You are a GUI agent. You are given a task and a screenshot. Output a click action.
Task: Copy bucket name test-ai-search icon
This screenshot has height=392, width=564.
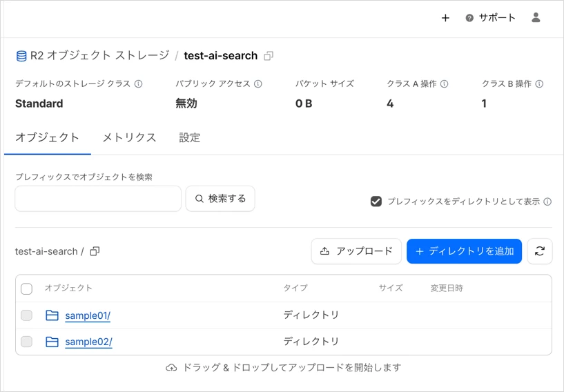pos(269,56)
